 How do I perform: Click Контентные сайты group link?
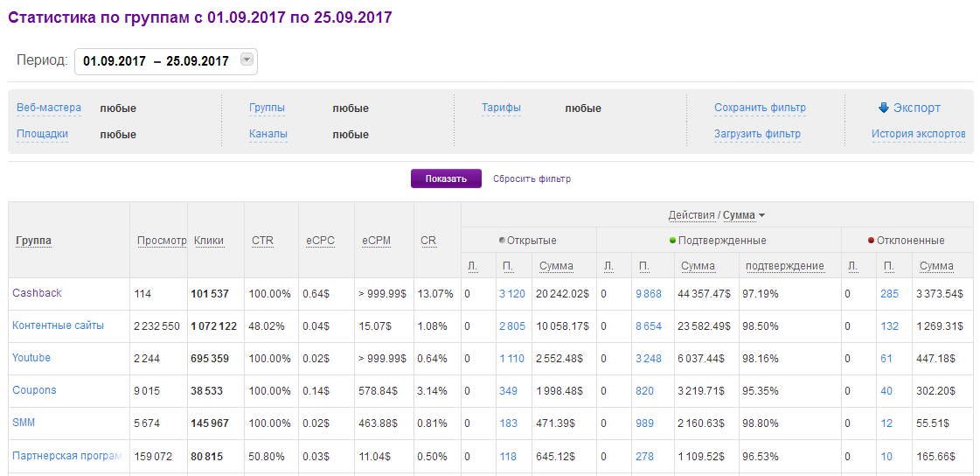pyautogui.click(x=58, y=325)
